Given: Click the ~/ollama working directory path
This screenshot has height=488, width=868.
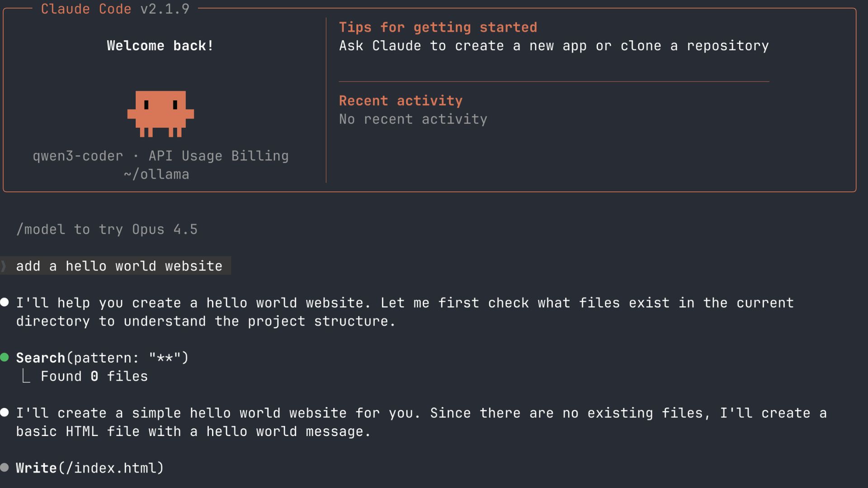Looking at the screenshot, I should [156, 174].
